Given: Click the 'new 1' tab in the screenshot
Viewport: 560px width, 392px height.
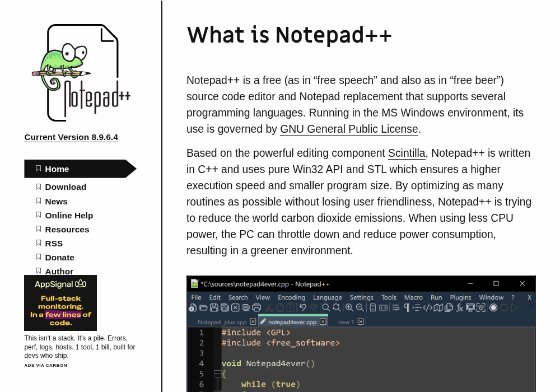Looking at the screenshot, I should (x=346, y=322).
